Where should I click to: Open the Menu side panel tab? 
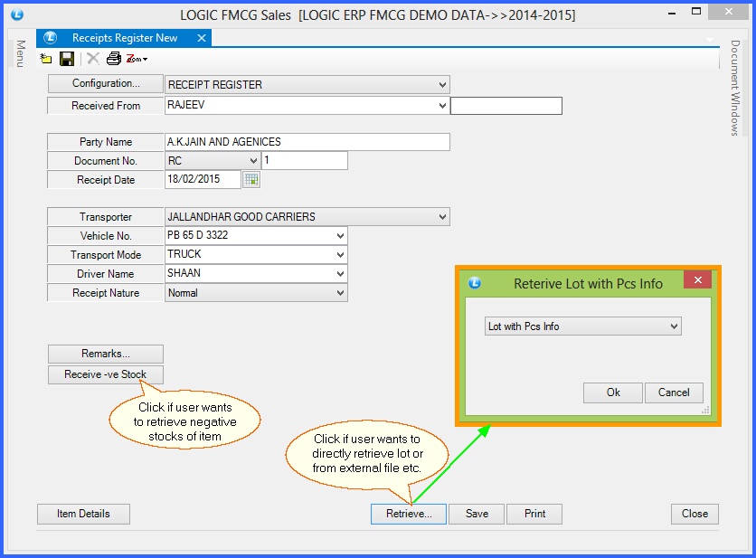click(x=20, y=52)
